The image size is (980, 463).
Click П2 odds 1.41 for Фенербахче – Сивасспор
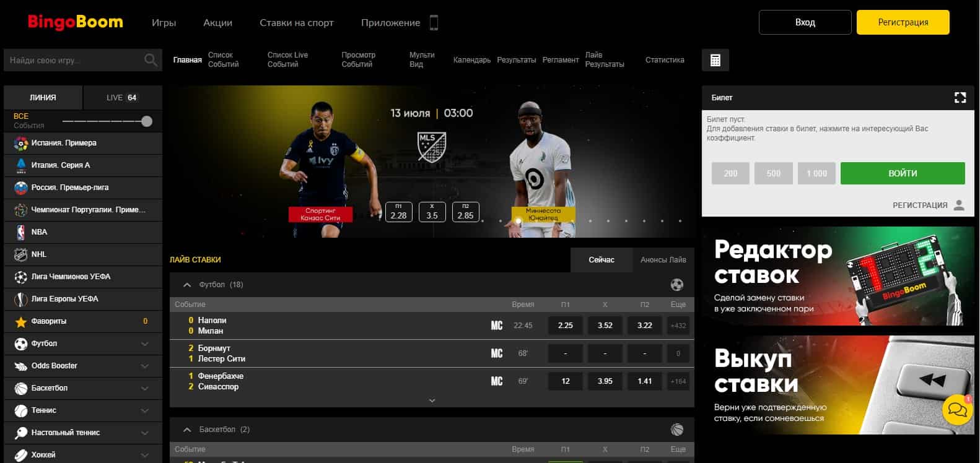645,381
